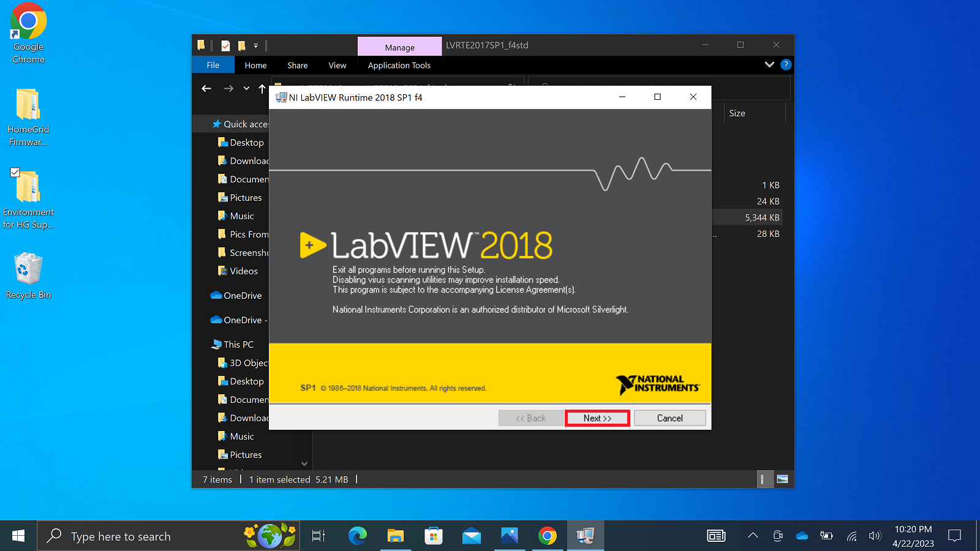This screenshot has height=551, width=980.
Task: Switch to View ribbon tab
Action: (x=337, y=65)
